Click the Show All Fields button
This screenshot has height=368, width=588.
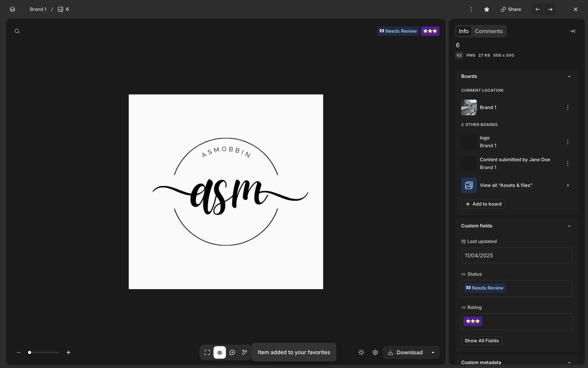coord(481,341)
